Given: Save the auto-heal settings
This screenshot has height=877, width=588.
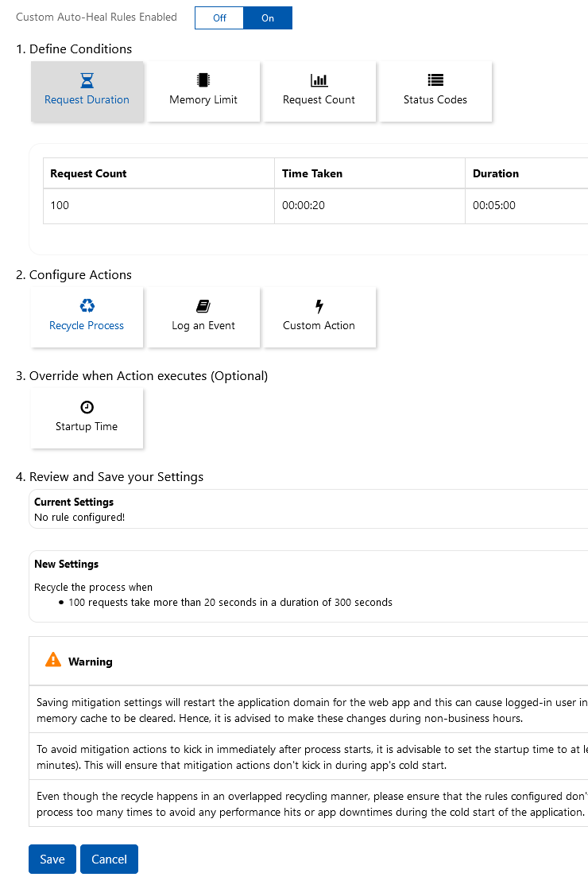Looking at the screenshot, I should click(52, 859).
